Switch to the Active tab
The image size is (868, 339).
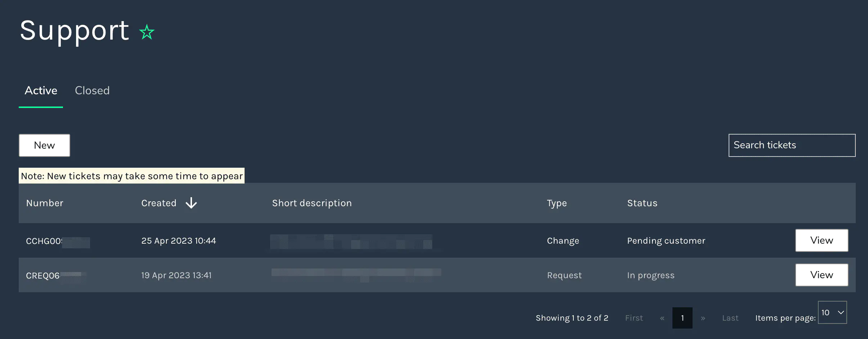click(x=41, y=91)
